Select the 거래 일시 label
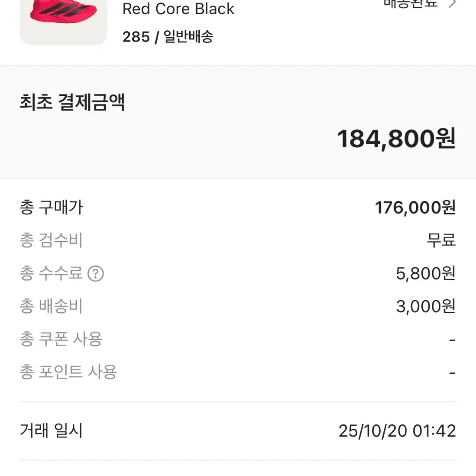Screen dimensions: 476x476 51,431
